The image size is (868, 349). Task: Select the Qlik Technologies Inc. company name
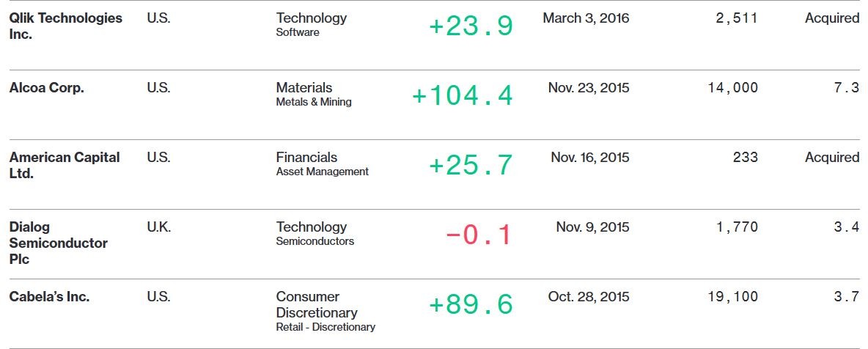(65, 26)
